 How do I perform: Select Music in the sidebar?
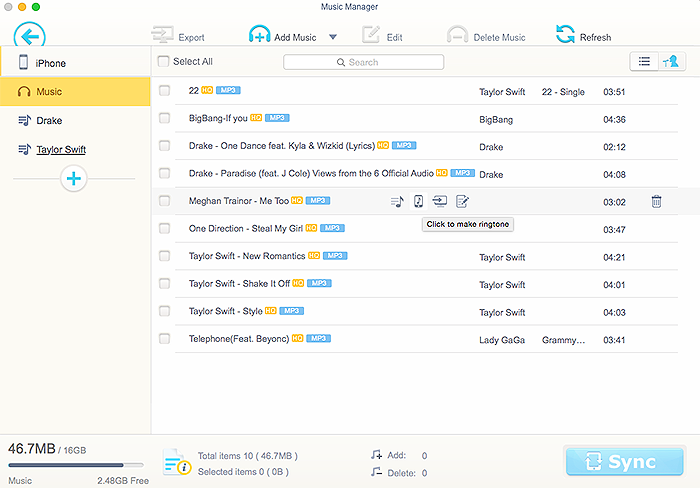[x=75, y=92]
